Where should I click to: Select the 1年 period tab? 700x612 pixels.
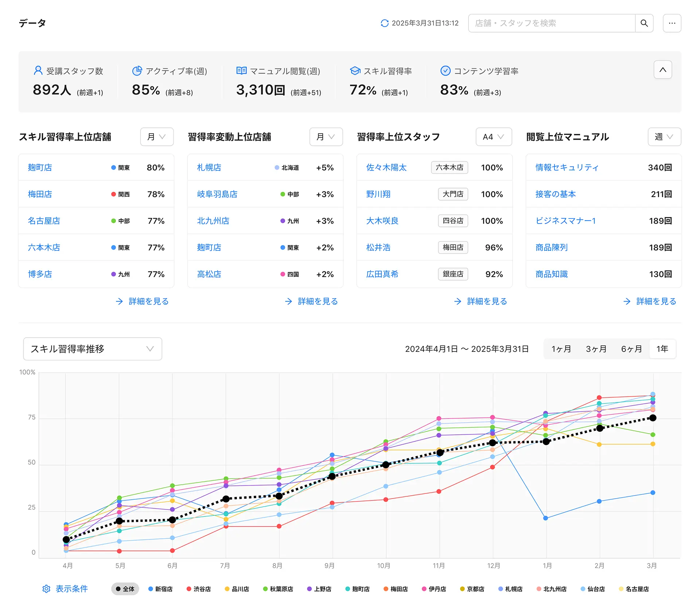pyautogui.click(x=662, y=349)
